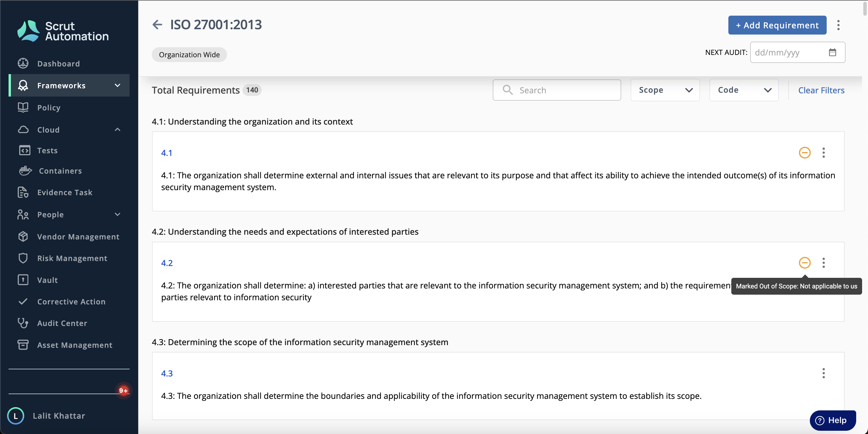This screenshot has width=868, height=434.
Task: Click the Add Requirement button
Action: 777,25
